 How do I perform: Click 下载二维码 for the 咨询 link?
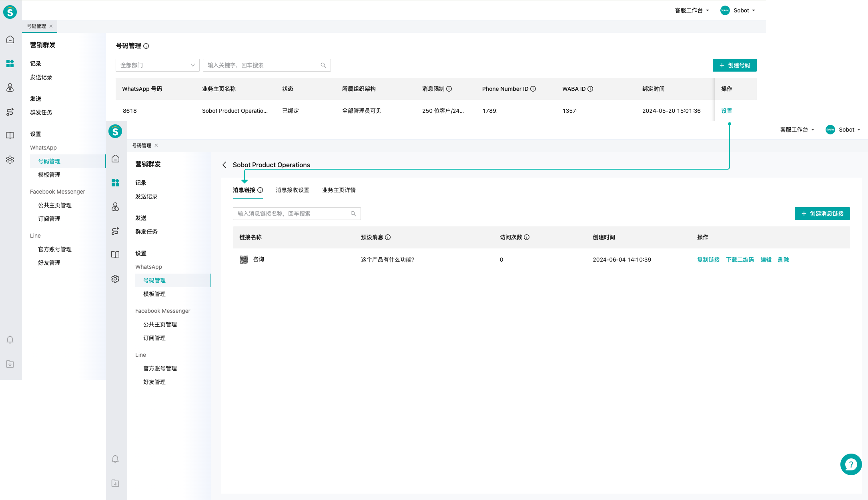pyautogui.click(x=740, y=260)
